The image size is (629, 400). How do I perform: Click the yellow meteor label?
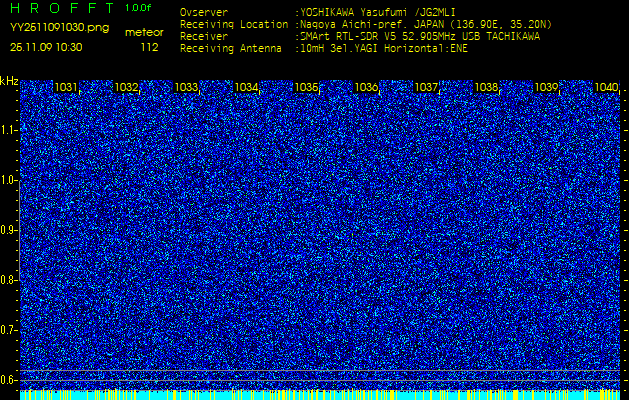click(144, 33)
